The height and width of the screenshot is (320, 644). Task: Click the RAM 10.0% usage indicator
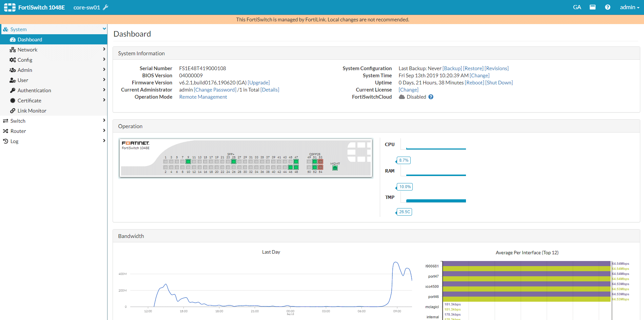pyautogui.click(x=405, y=187)
